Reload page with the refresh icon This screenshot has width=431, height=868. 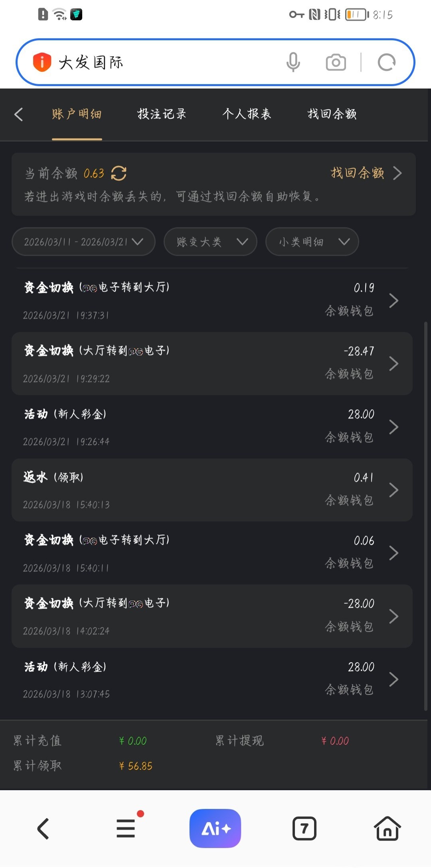pos(386,62)
